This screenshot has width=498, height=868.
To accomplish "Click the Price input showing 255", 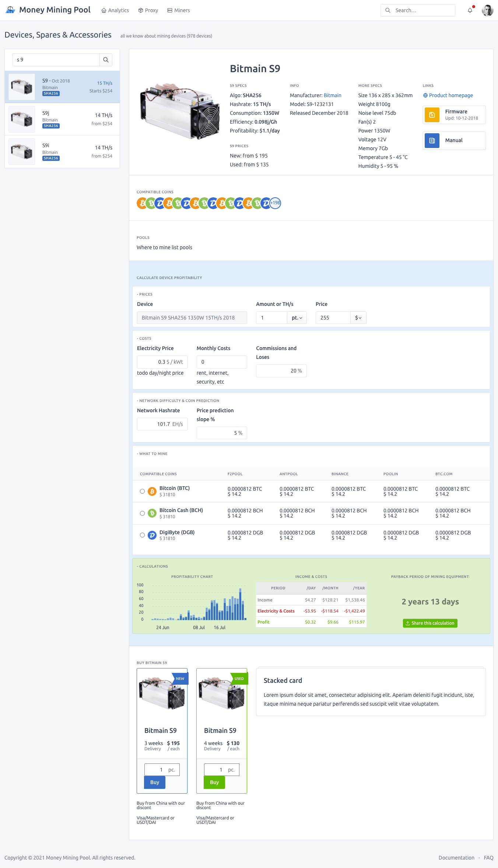I will (x=333, y=318).
